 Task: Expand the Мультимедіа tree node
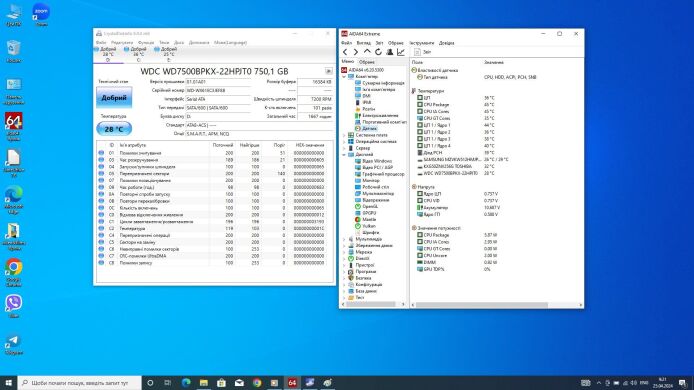pyautogui.click(x=344, y=239)
